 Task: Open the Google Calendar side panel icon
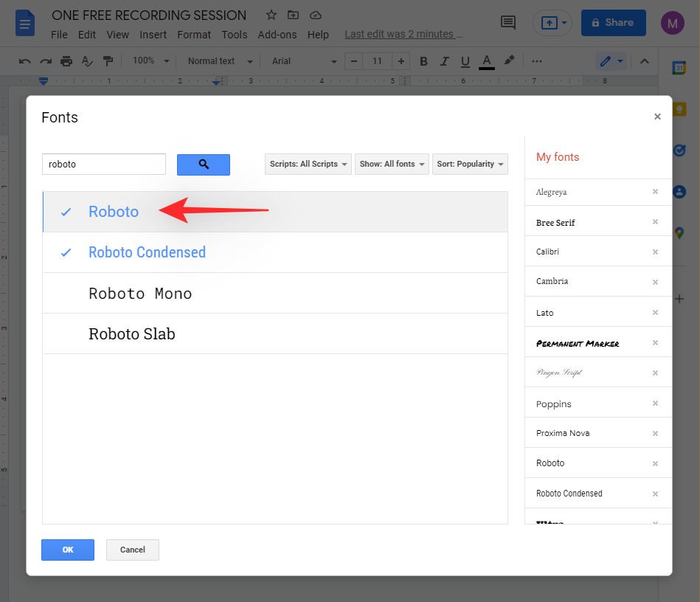tap(679, 67)
